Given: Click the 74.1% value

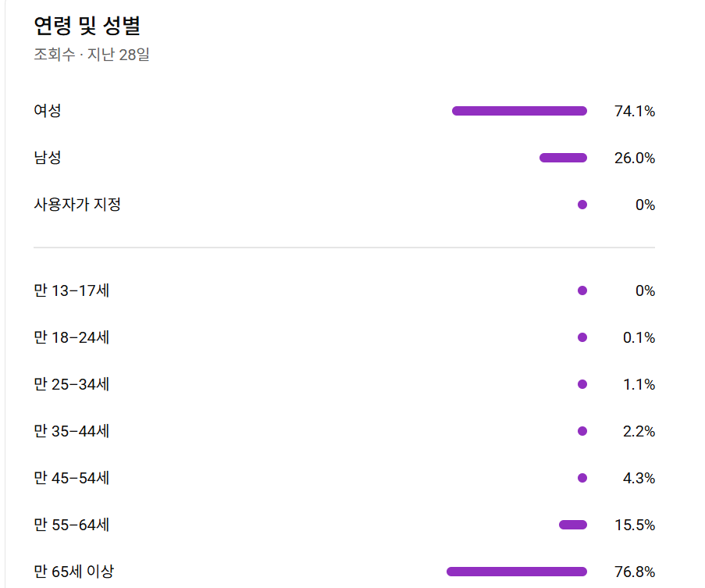Looking at the screenshot, I should click(634, 112).
